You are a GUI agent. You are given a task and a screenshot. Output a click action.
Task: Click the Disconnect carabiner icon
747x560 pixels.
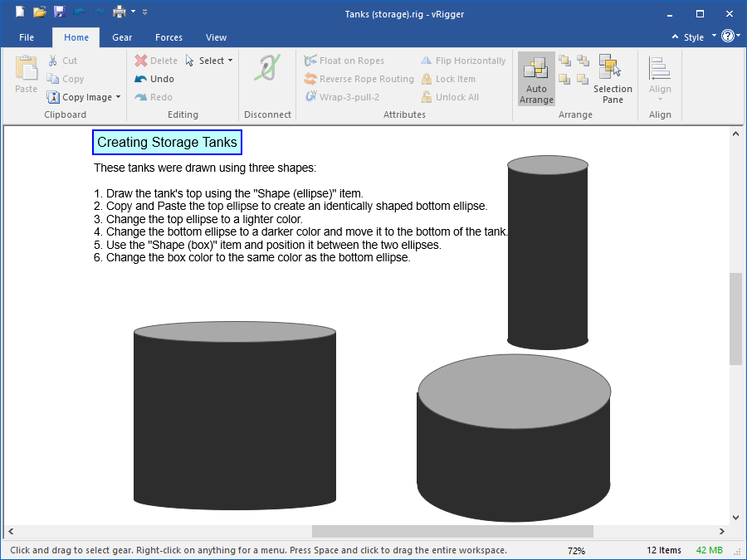click(x=267, y=69)
